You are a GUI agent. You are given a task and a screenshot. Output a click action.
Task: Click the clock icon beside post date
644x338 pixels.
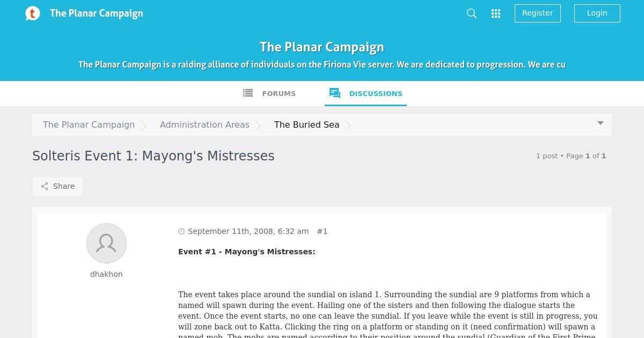pyautogui.click(x=181, y=231)
